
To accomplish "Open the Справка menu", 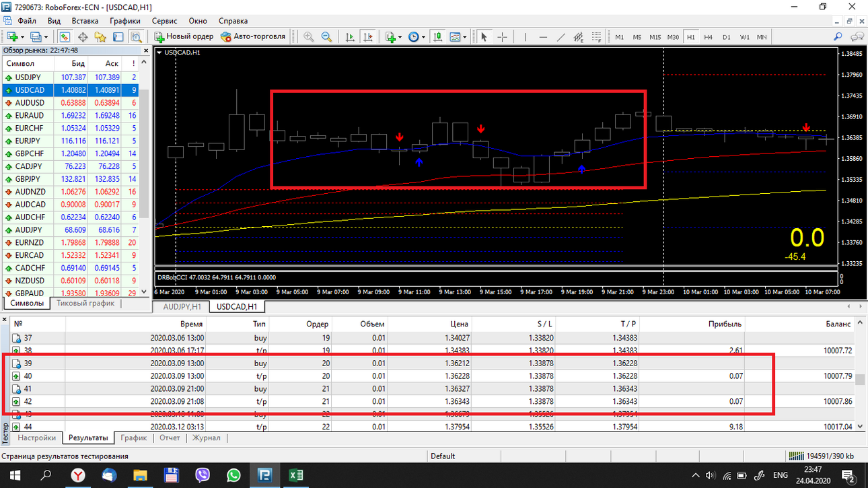I will pos(233,21).
